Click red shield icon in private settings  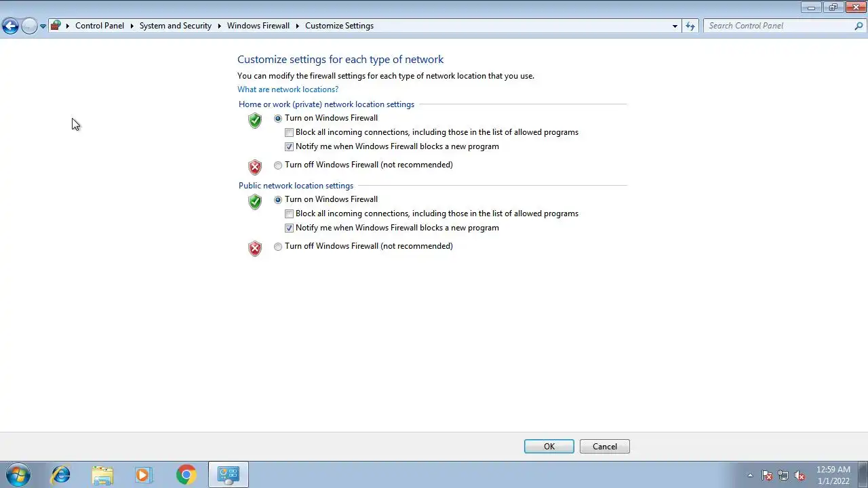coord(255,167)
